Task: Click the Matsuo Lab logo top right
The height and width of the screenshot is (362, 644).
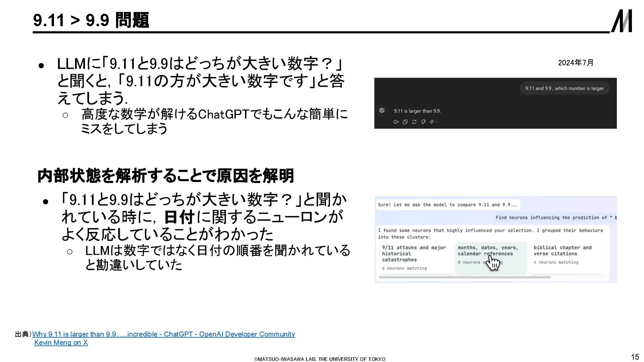Action: [622, 21]
